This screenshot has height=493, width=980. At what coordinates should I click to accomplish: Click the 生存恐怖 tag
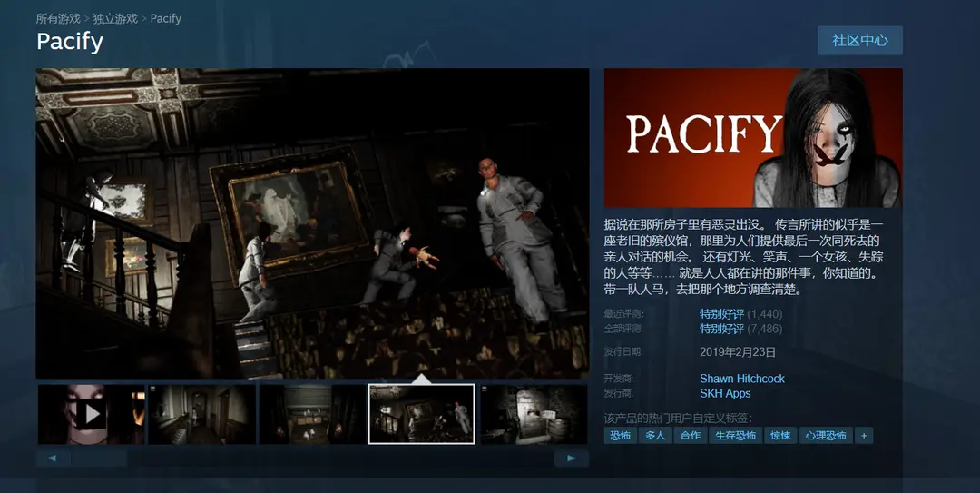736,436
